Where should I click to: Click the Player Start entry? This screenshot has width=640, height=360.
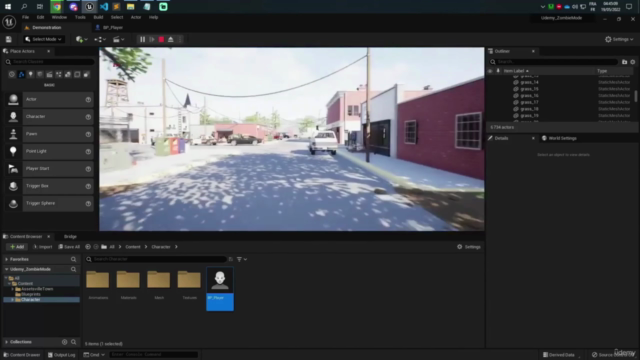tap(50, 169)
